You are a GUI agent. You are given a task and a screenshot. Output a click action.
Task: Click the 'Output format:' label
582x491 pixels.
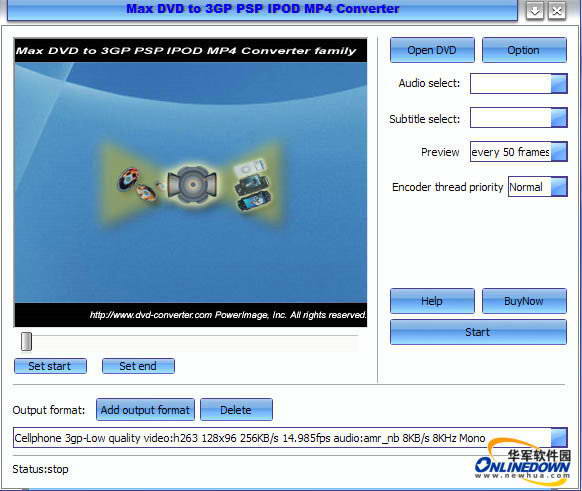pyautogui.click(x=49, y=410)
